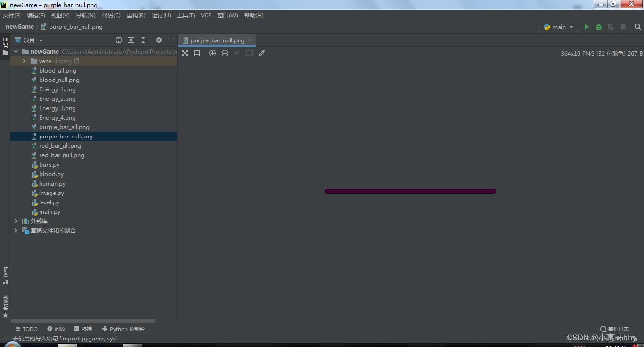
Task: Expand the venv folder
Action: pyautogui.click(x=24, y=61)
